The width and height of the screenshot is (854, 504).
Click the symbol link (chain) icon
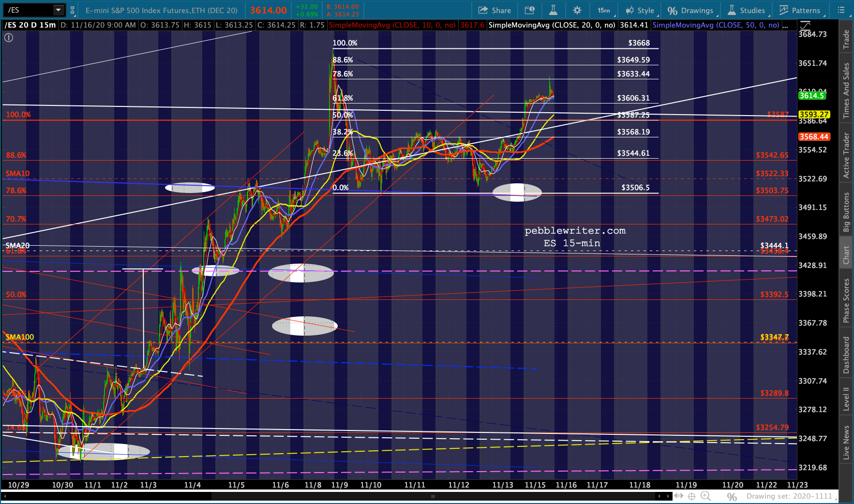pyautogui.click(x=73, y=10)
